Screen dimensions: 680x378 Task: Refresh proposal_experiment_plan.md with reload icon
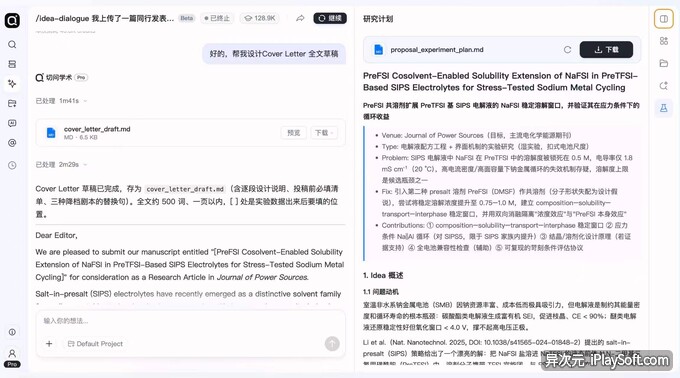coord(567,49)
